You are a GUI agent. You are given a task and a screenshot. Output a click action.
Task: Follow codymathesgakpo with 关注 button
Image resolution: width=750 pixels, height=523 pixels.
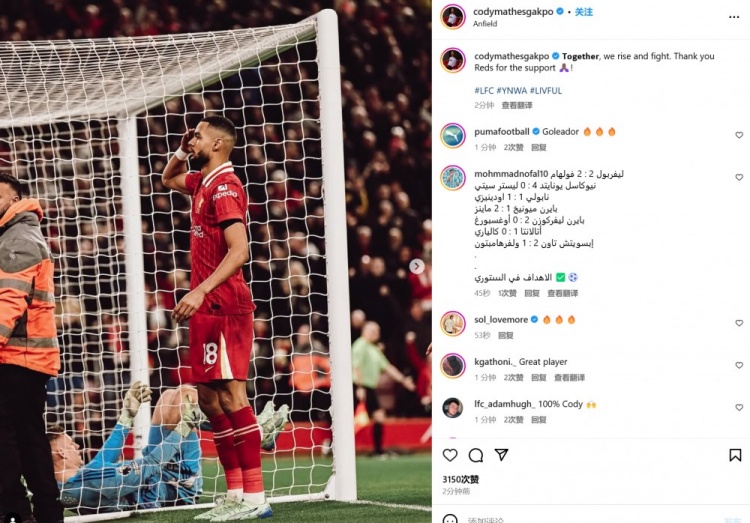point(584,12)
